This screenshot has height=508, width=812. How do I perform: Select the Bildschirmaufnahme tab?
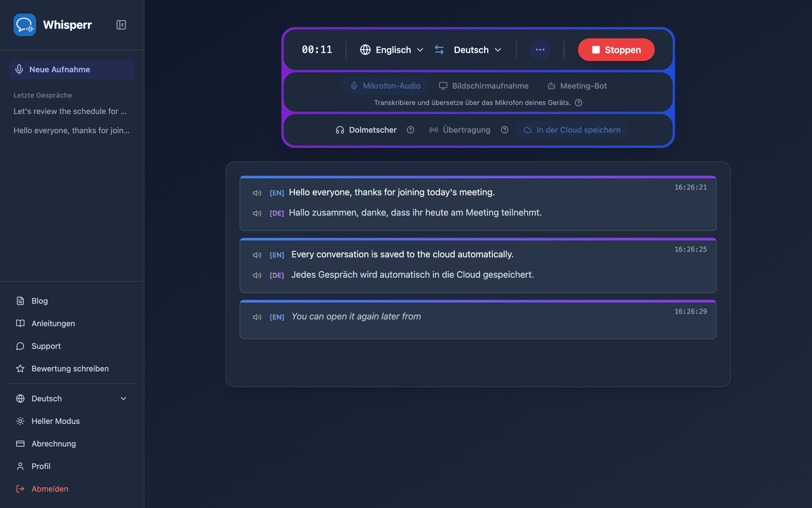pyautogui.click(x=484, y=86)
